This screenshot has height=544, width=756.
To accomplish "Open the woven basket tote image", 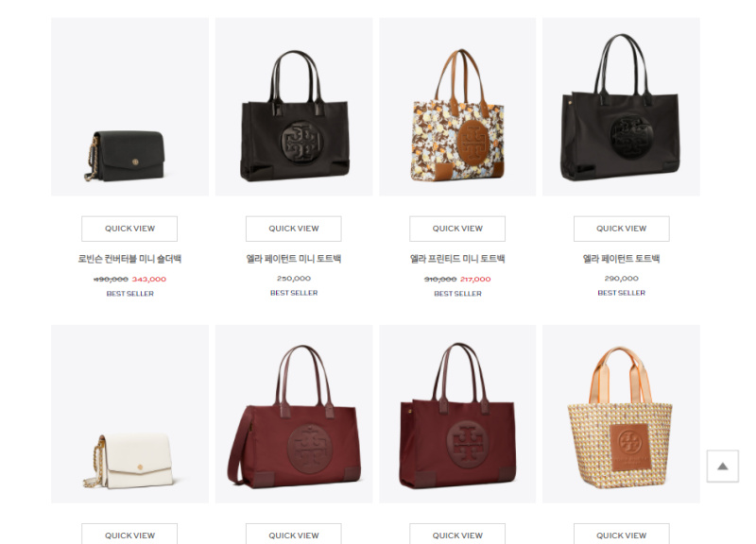I will click(x=621, y=414).
